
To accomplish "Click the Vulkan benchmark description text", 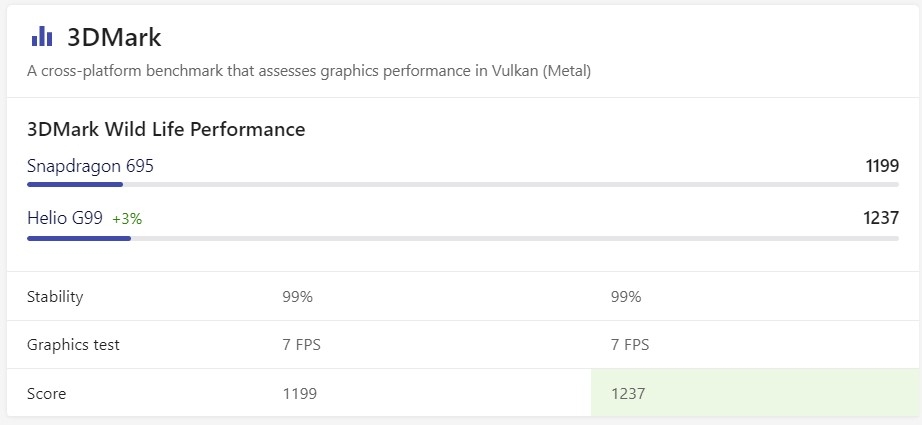I will (309, 71).
